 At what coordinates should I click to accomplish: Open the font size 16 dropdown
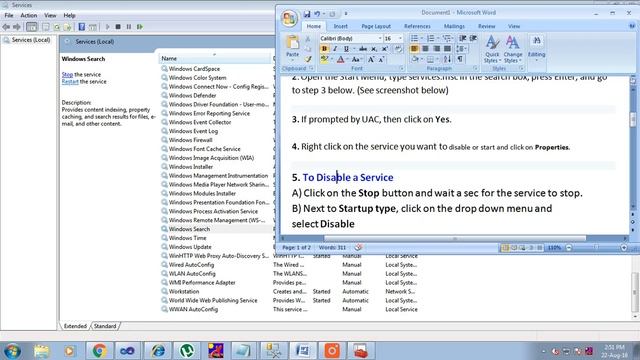pos(400,38)
